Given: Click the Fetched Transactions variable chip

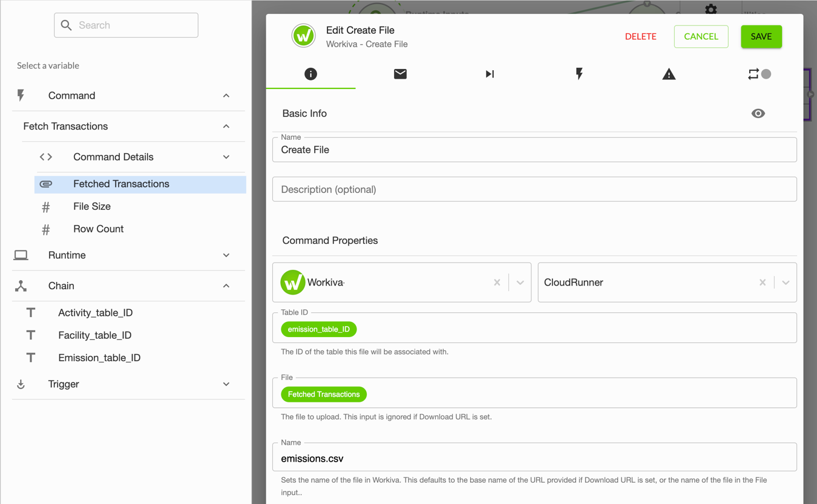Looking at the screenshot, I should 324,394.
